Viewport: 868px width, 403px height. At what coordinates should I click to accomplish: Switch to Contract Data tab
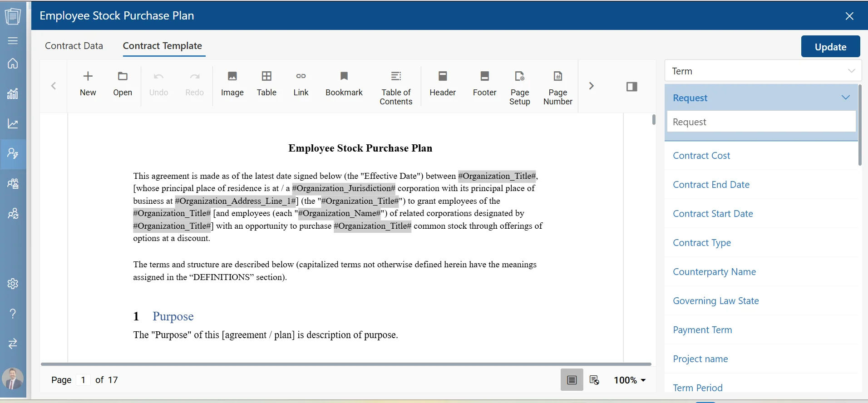(74, 46)
